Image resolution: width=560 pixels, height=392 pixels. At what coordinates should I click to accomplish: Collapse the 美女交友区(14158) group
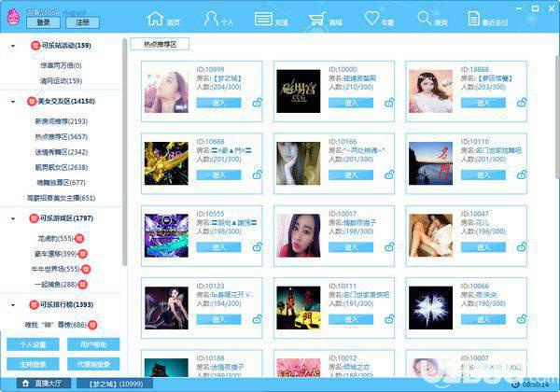coord(13,102)
